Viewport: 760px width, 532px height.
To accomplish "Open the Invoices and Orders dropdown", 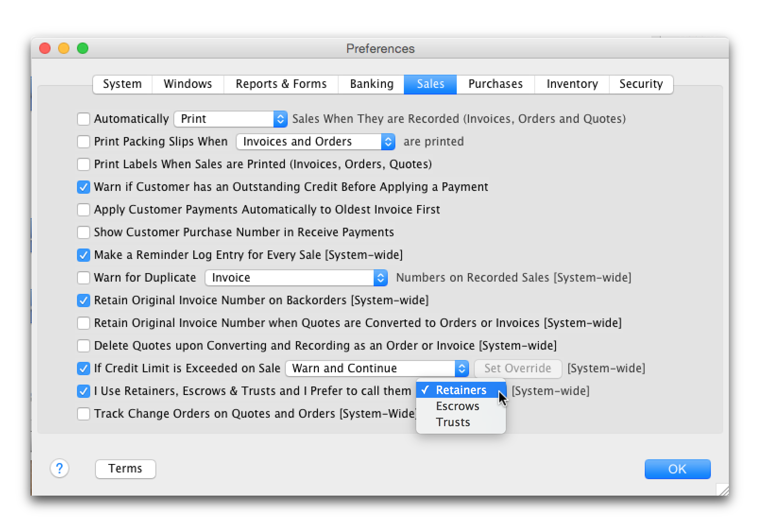I will (315, 142).
